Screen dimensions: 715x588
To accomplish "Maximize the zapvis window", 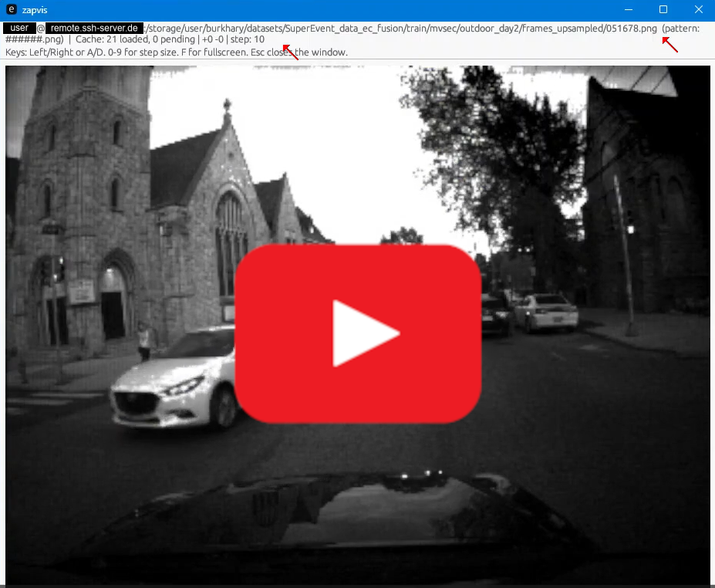I will [663, 9].
